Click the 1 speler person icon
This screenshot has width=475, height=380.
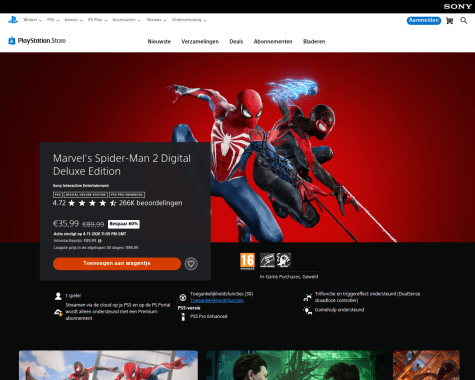coord(58,296)
